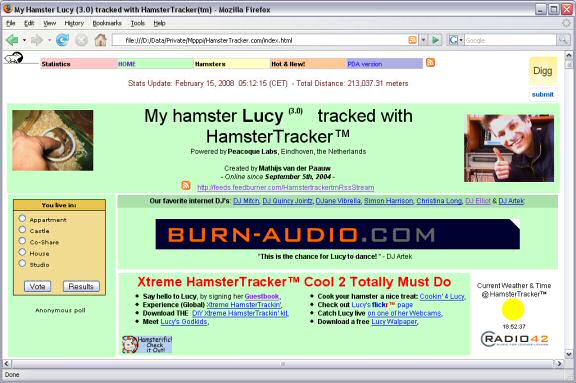This screenshot has width=576, height=383.
Task: Open the Xtreme HamsterTrackin' link
Action: (x=244, y=305)
